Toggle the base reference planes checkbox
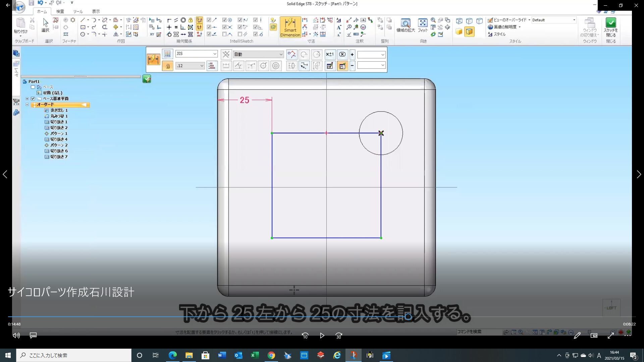This screenshot has width=644, height=362. click(33, 99)
